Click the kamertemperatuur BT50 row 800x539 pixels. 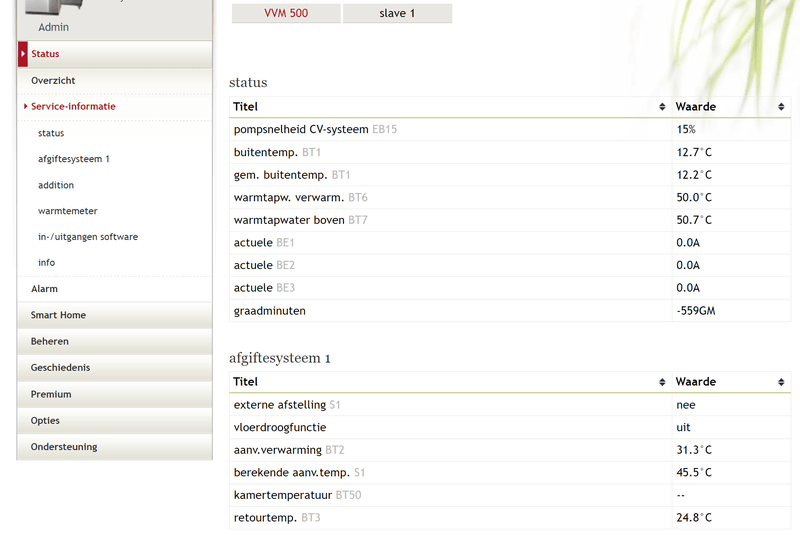point(510,495)
